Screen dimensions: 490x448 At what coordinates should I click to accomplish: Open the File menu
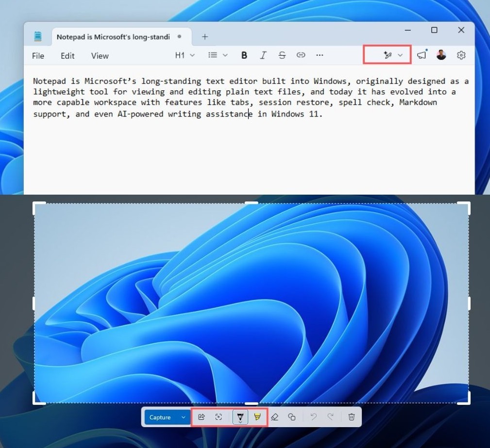pyautogui.click(x=37, y=55)
